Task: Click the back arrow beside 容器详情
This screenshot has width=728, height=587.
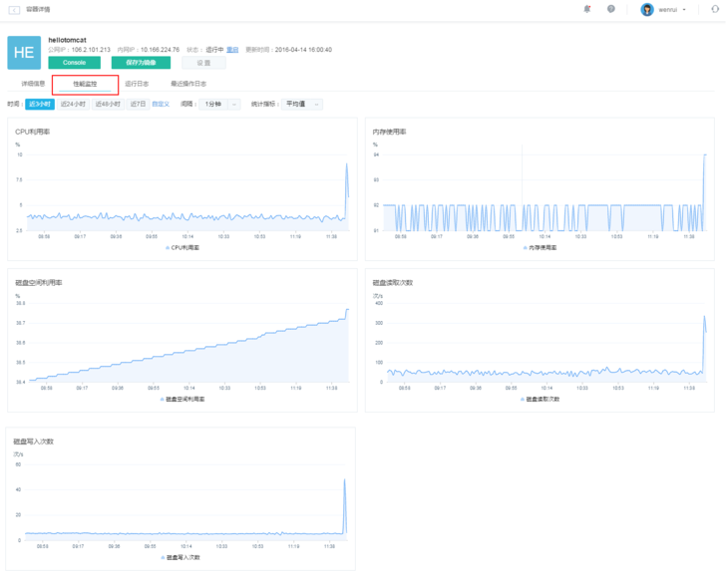Action: [x=14, y=9]
